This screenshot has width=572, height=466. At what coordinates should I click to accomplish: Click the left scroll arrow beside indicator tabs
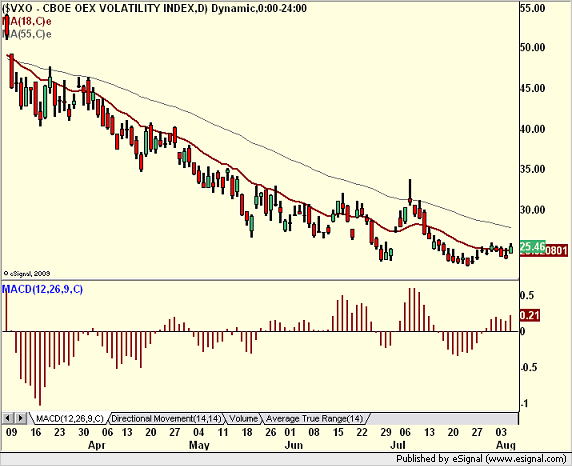[x=8, y=418]
